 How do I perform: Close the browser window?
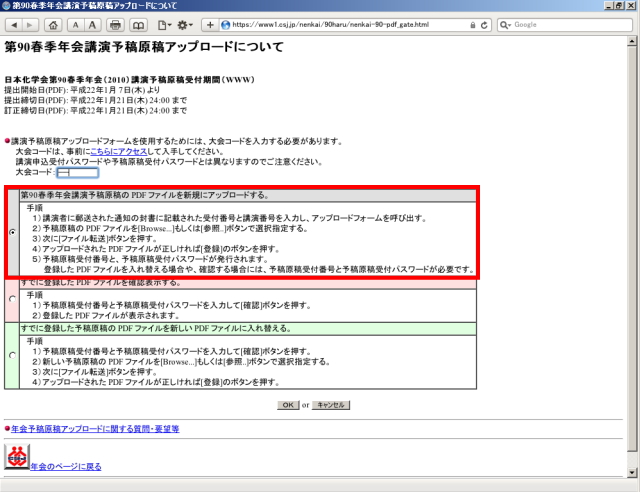tap(630, 5)
